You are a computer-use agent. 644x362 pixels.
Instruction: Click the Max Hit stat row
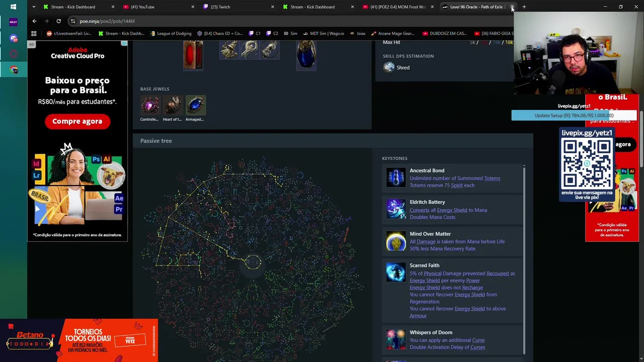click(x=447, y=42)
